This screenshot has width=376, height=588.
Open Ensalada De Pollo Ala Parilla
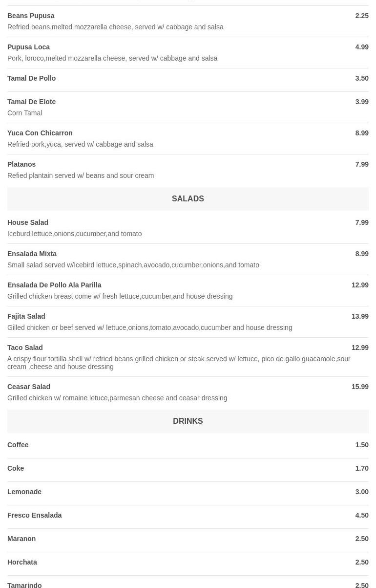54,285
